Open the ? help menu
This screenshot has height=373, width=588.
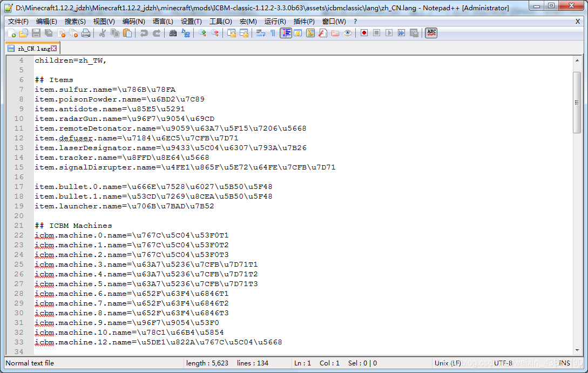click(355, 22)
